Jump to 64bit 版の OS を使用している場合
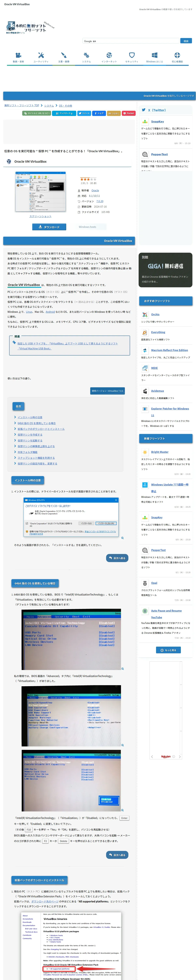Image resolution: width=196 pixels, height=980 pixels. 37,423
